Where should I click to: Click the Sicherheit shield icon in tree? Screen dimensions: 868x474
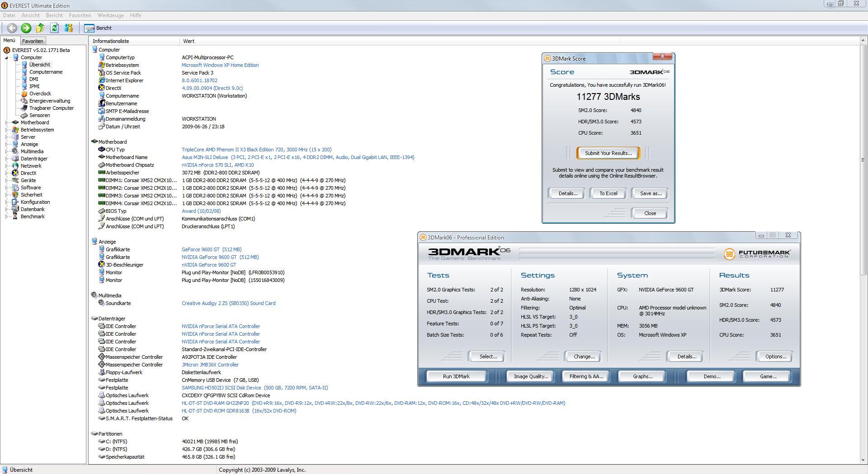tap(15, 195)
